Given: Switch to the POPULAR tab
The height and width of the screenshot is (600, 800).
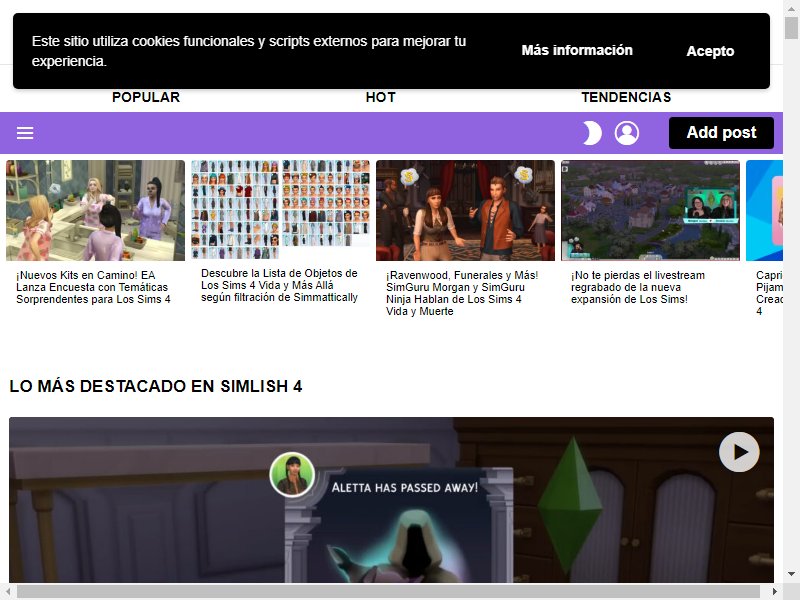Looking at the screenshot, I should [146, 97].
